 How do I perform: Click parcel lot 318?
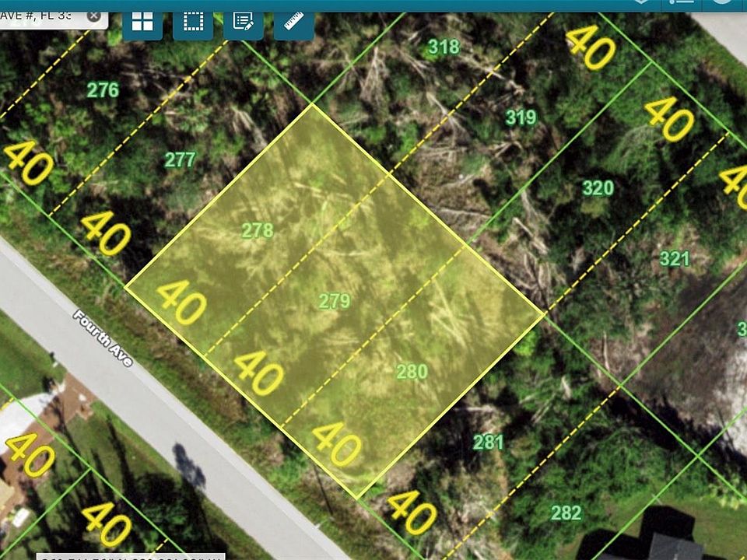point(444,47)
